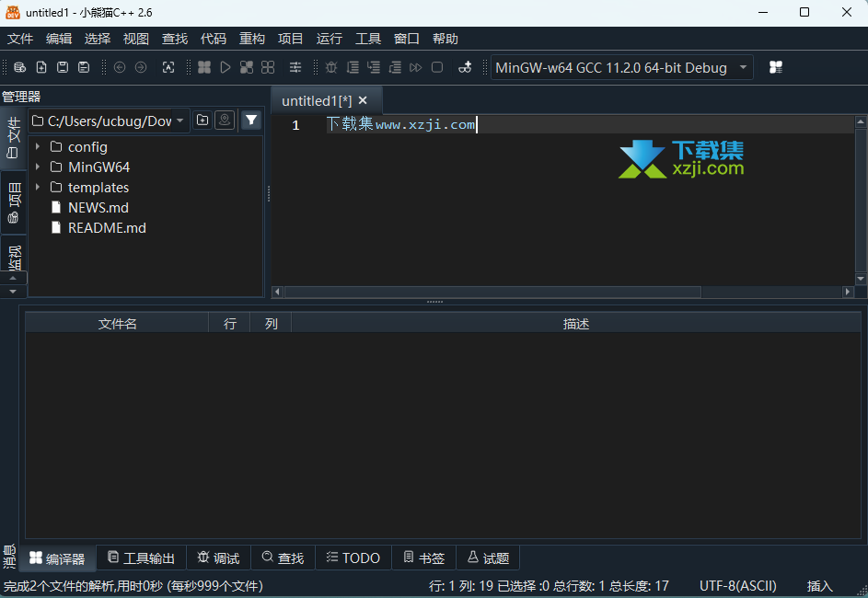Open the 编辑 menu

pos(59,39)
